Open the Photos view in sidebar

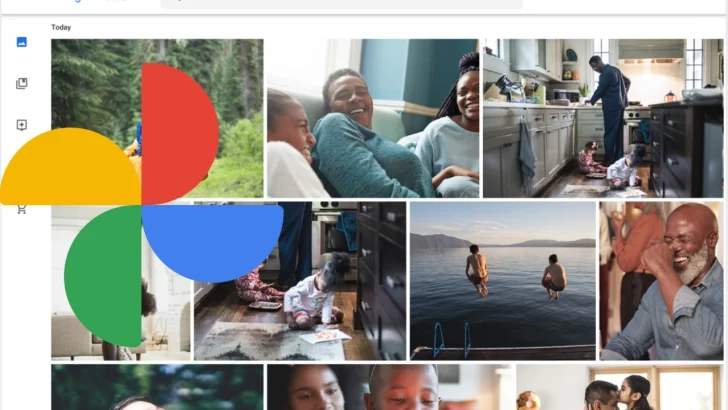pyautogui.click(x=21, y=42)
